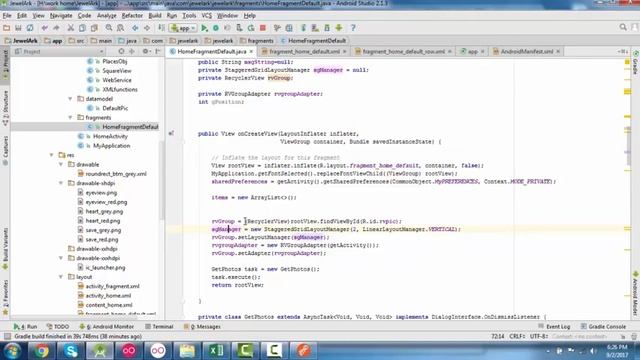Run the app with the green play icon

[204, 28]
